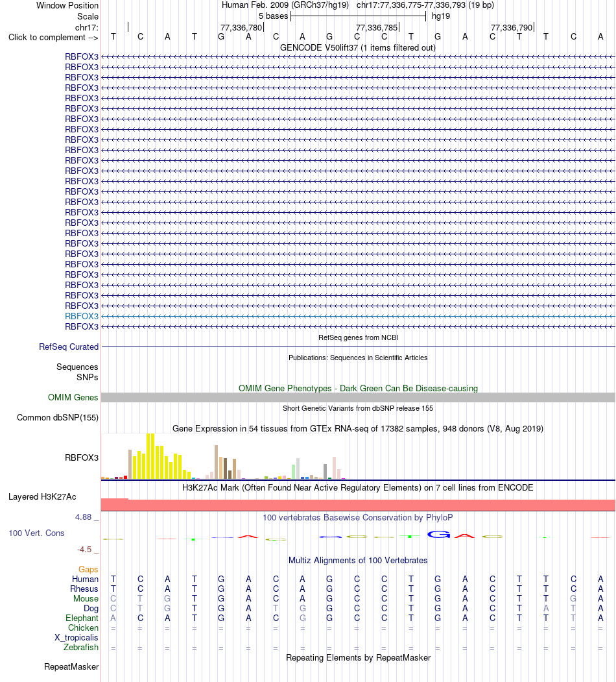The height and width of the screenshot is (682, 616).
Task: Select the light-blue highlighted RBFOX3 transcript label
Action: (82, 316)
